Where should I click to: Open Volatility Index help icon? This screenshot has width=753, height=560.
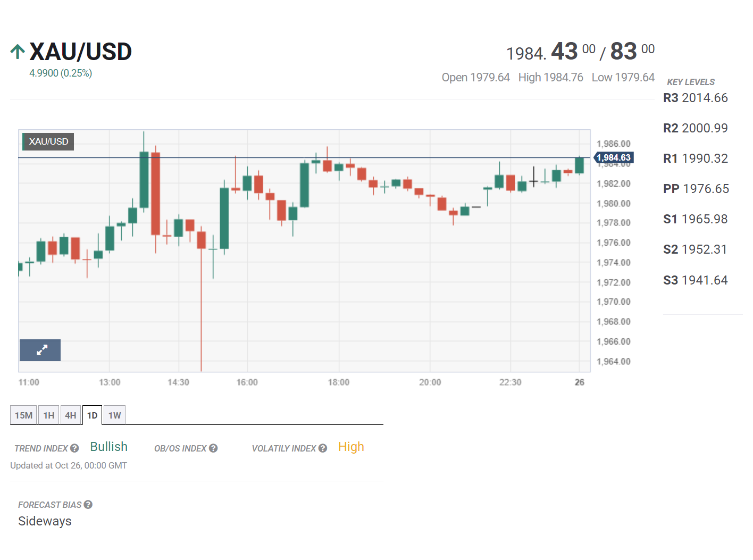click(323, 448)
